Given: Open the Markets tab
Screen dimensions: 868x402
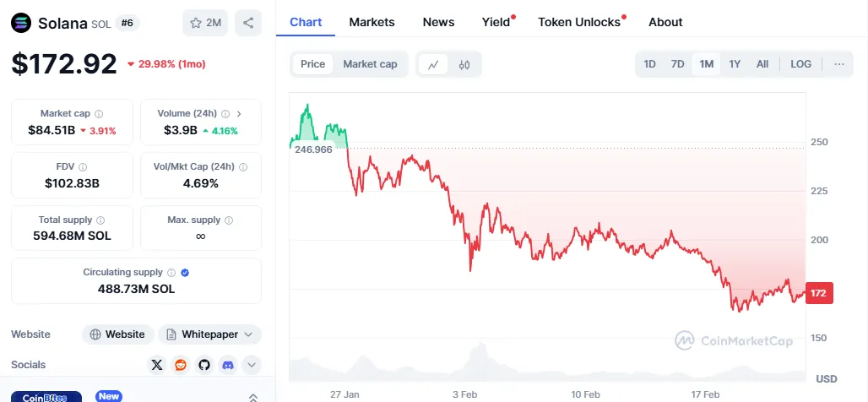Looking at the screenshot, I should pyautogui.click(x=372, y=22).
